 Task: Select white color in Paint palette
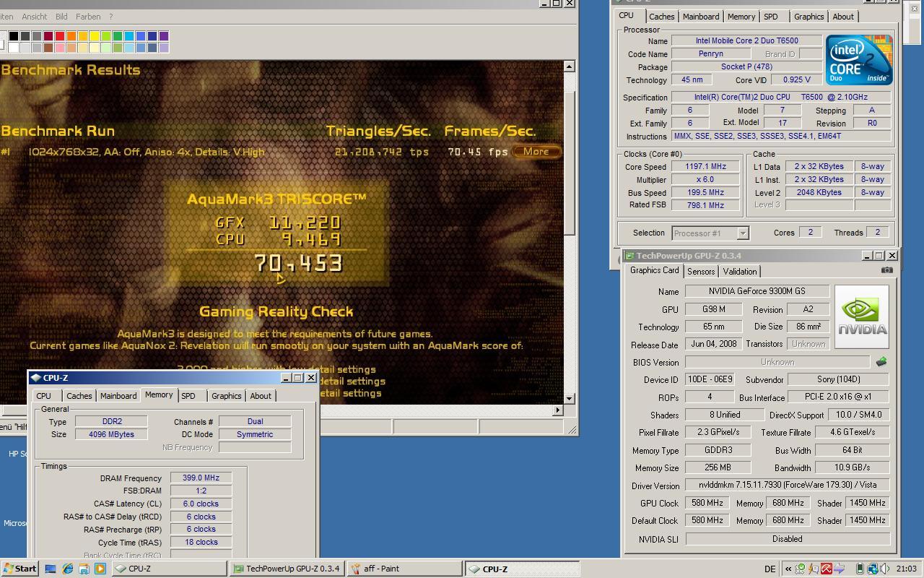pos(14,48)
